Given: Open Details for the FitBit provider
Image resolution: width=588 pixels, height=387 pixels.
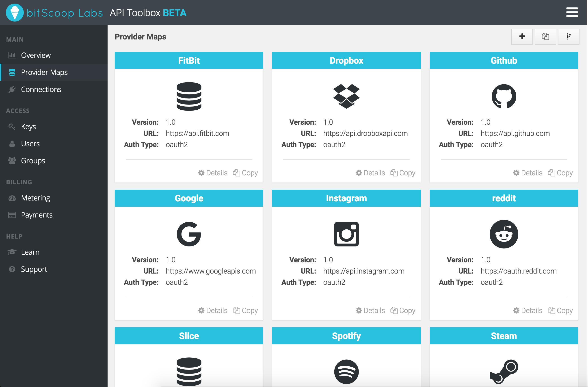Looking at the screenshot, I should (213, 173).
